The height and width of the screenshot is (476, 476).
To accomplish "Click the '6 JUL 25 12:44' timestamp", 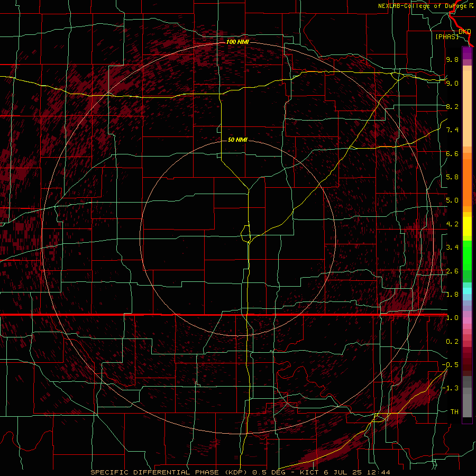I will 357,472.
